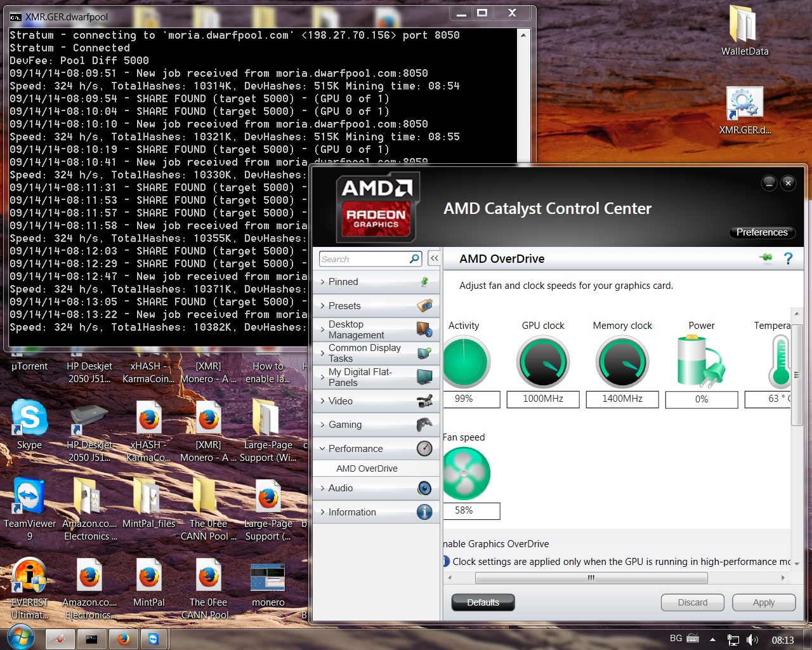812x650 pixels.
Task: Click the Memory clock gauge
Action: click(622, 362)
